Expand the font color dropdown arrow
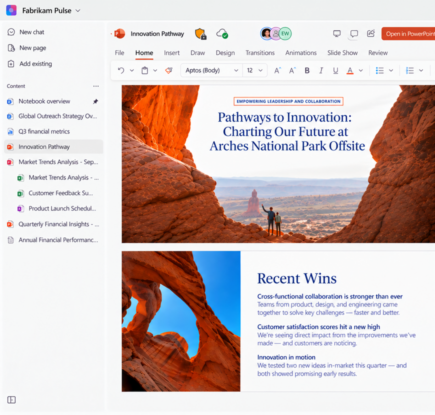This screenshot has width=435, height=415. coord(361,70)
